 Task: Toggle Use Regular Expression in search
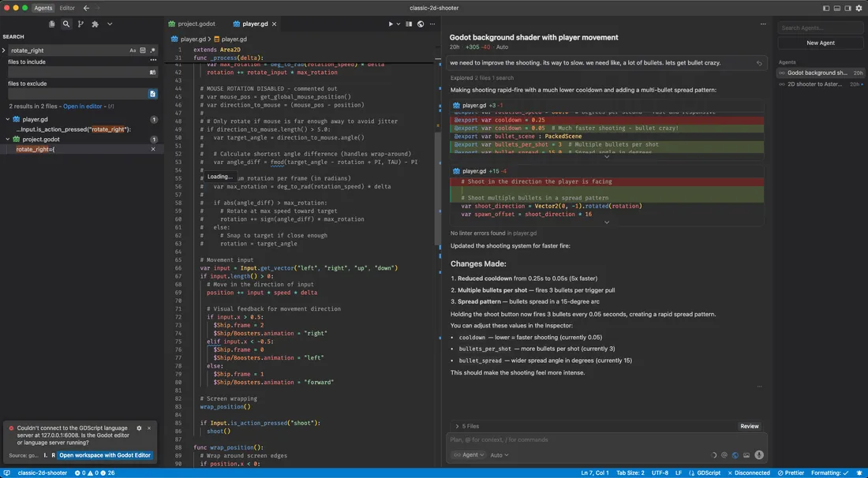tap(152, 50)
